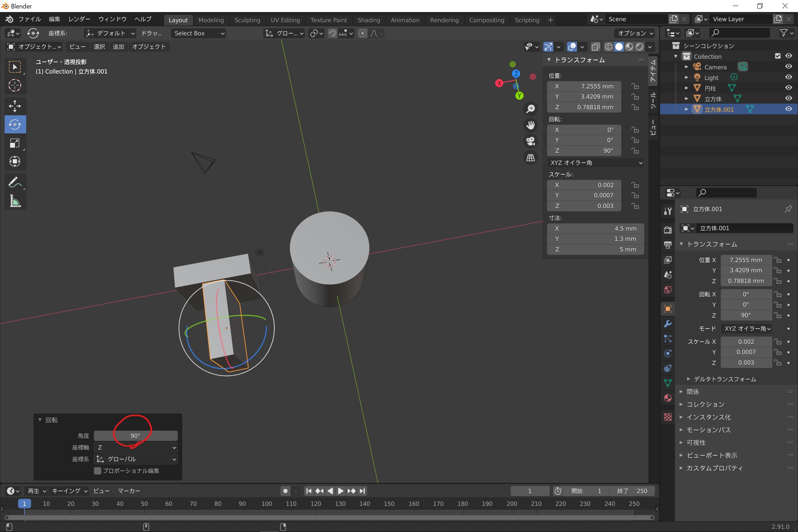Image resolution: width=798 pixels, height=532 pixels.
Task: Select the Move tool in toolbar
Action: 15,106
